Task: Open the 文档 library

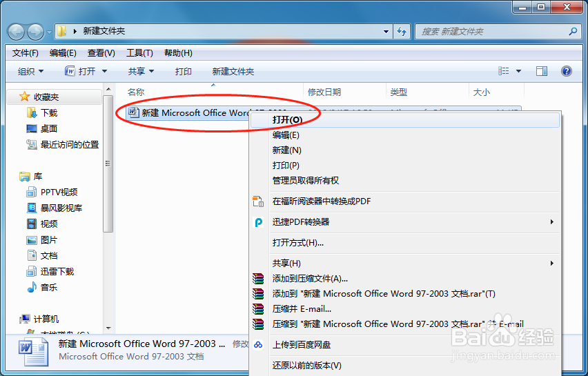Action: click(x=42, y=256)
